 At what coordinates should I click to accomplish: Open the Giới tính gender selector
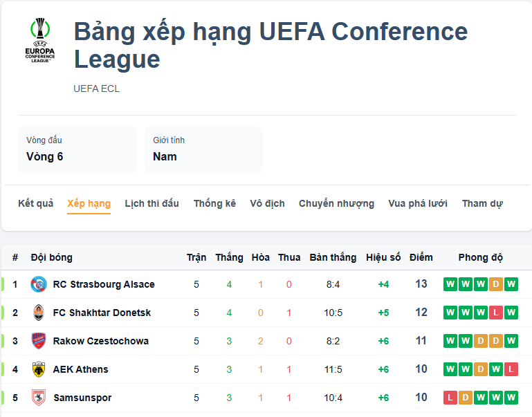[203, 149]
